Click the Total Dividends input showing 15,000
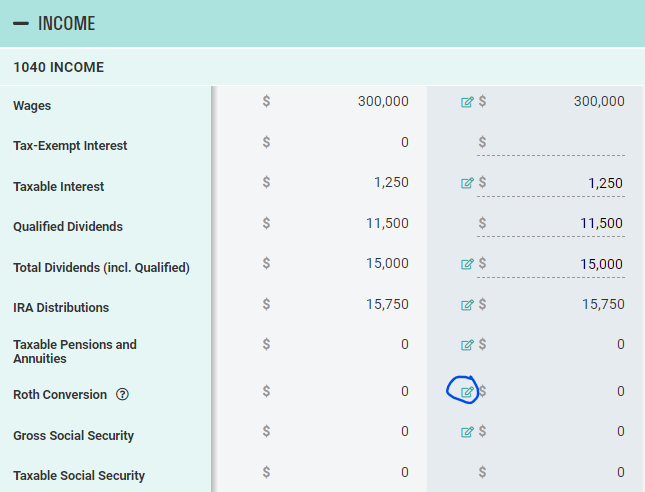Screen dimensions: 645x492 tap(557, 265)
